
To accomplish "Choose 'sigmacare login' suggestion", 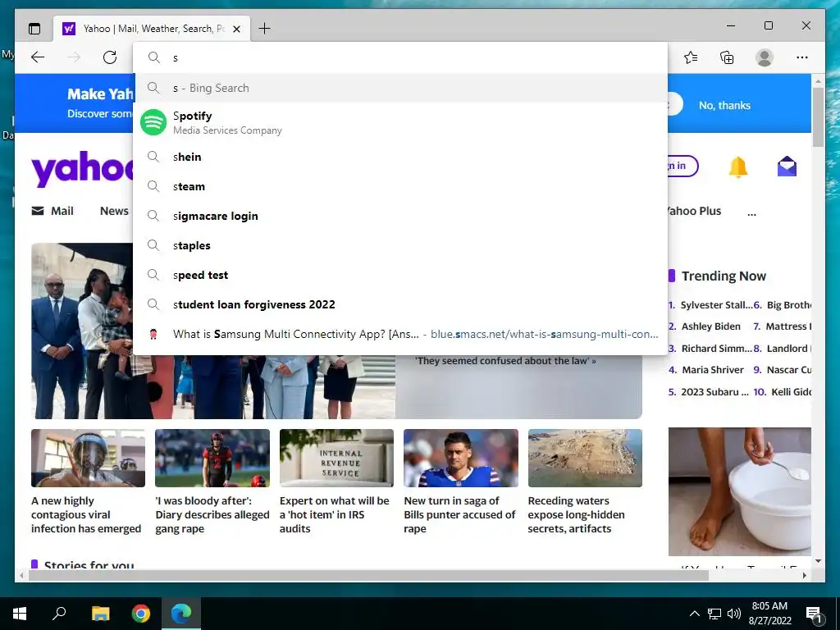I will 400,216.
